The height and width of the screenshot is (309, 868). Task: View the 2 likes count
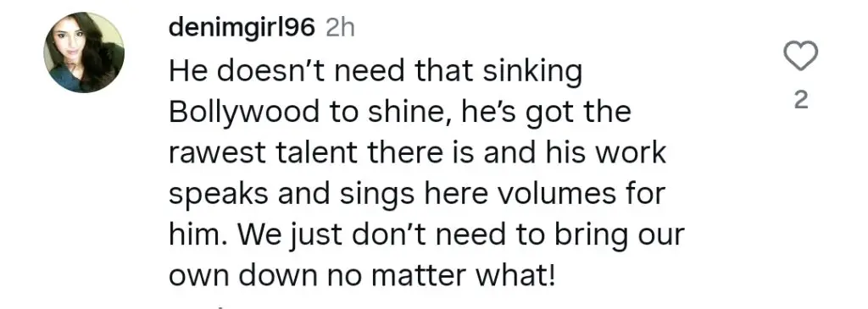tap(801, 101)
